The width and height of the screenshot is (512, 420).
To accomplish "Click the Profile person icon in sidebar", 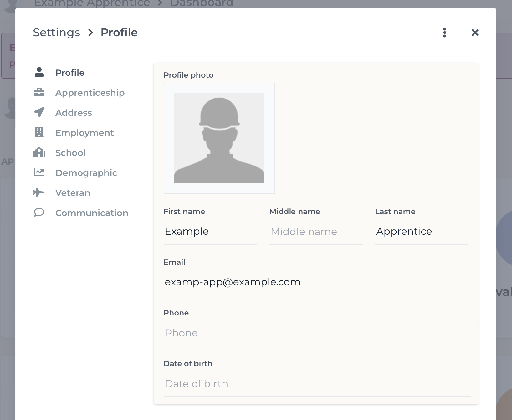I will pyautogui.click(x=39, y=72).
